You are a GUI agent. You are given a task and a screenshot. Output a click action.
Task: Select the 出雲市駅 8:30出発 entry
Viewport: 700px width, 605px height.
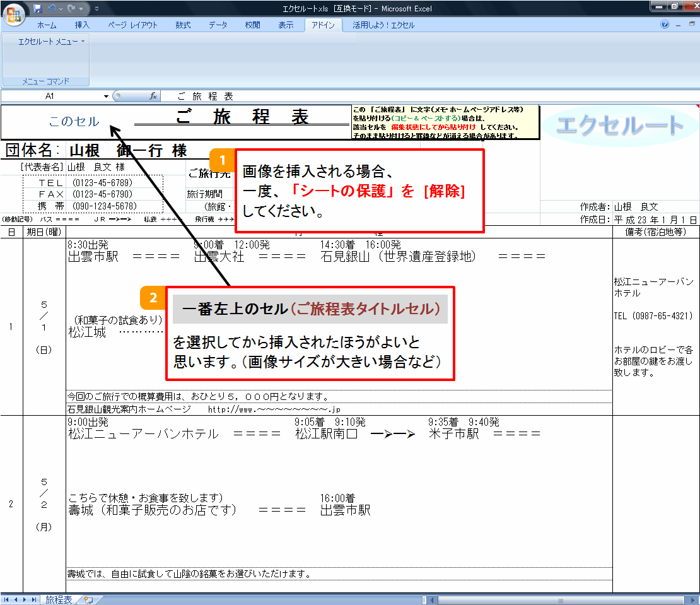point(93,251)
